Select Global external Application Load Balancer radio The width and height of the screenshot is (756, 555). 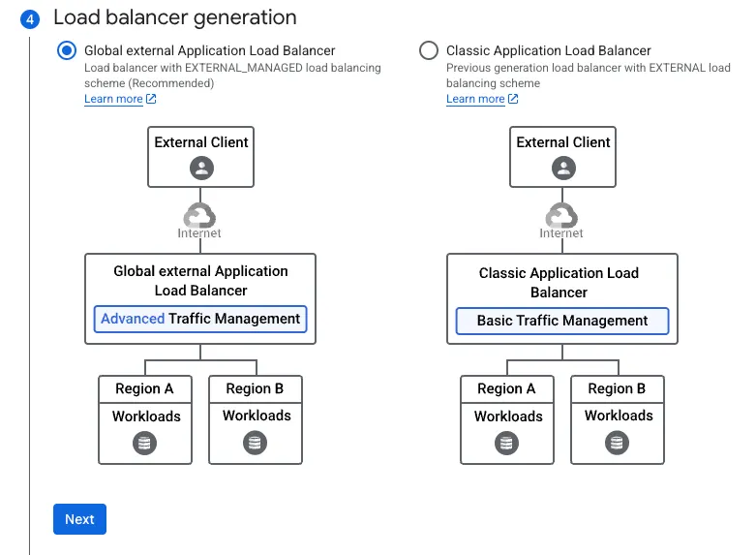67,50
